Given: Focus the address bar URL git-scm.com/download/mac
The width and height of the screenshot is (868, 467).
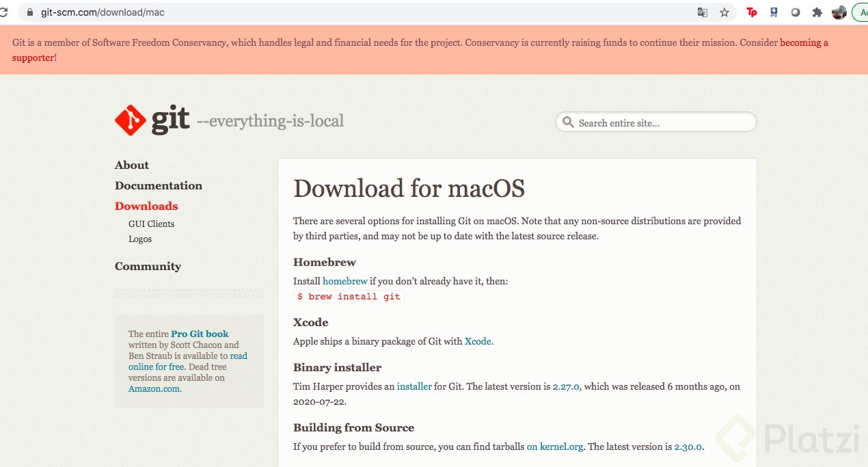Looking at the screenshot, I should (x=103, y=12).
